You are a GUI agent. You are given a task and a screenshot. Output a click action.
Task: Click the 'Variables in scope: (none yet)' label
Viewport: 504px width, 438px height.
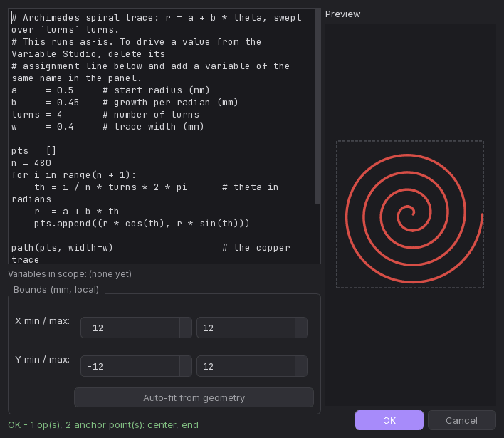[70, 274]
